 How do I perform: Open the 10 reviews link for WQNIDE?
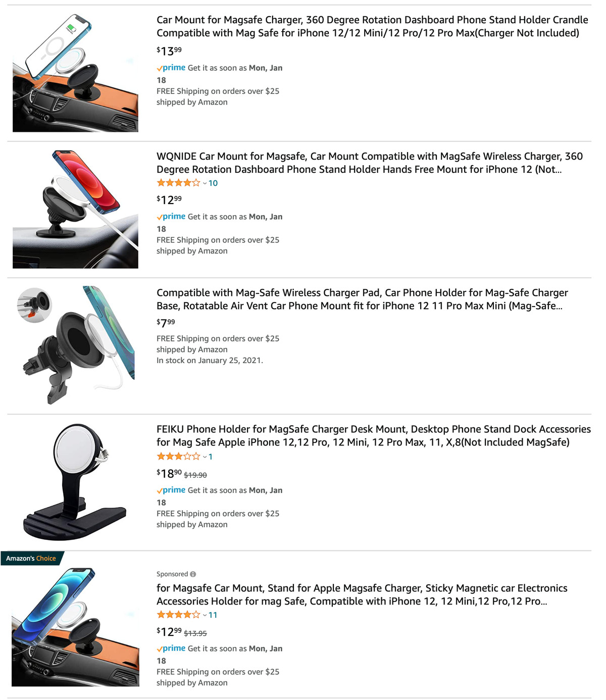pos(213,183)
